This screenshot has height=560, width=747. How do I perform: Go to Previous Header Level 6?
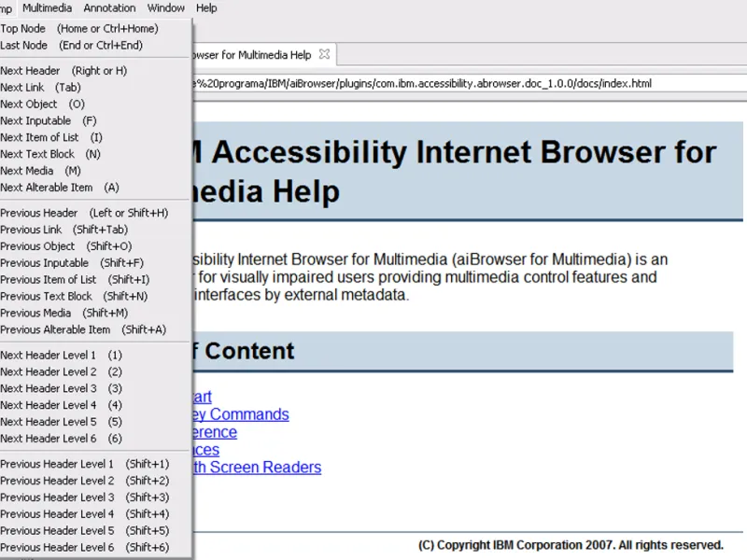(x=95, y=547)
